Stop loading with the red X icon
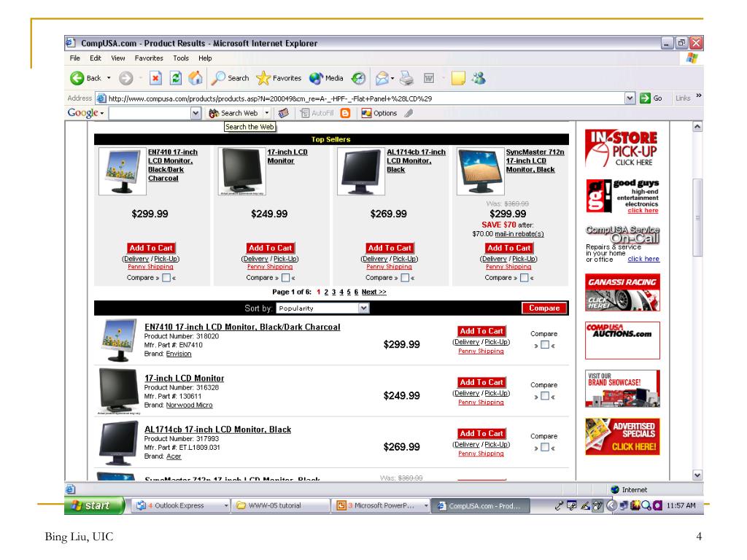The height and width of the screenshot is (560, 747). (155, 78)
